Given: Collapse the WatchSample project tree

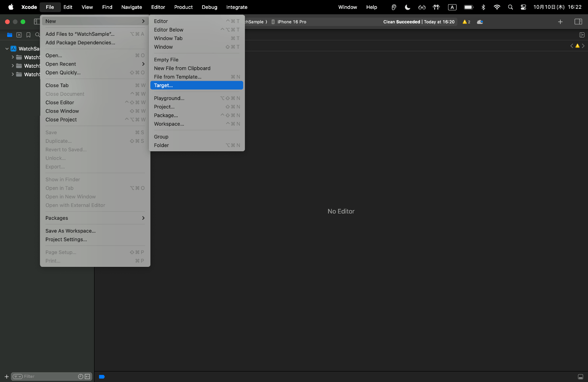Looking at the screenshot, I should [7, 49].
